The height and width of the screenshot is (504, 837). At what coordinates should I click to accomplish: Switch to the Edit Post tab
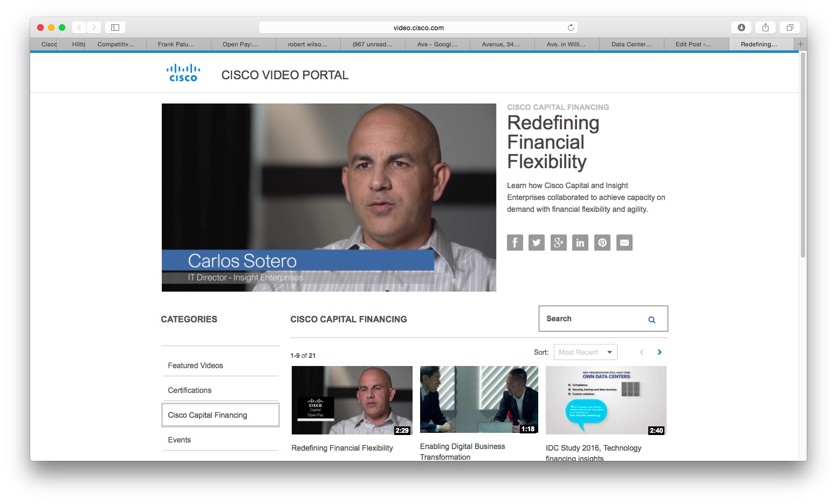click(693, 44)
